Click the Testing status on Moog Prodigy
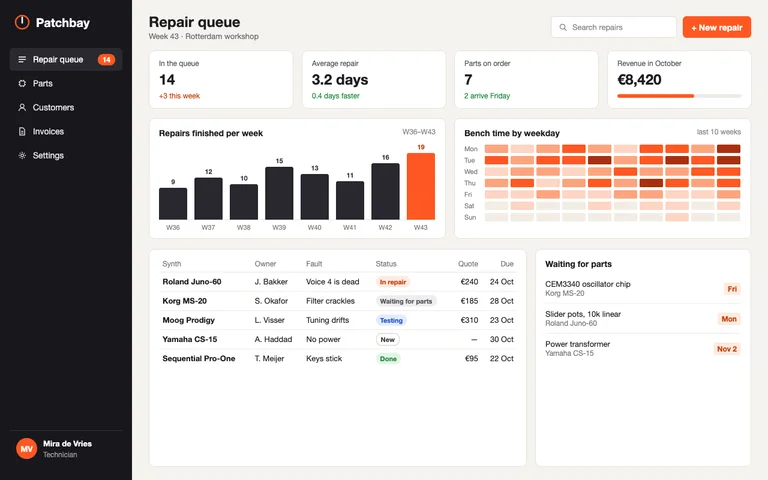768x480 pixels. click(x=391, y=320)
